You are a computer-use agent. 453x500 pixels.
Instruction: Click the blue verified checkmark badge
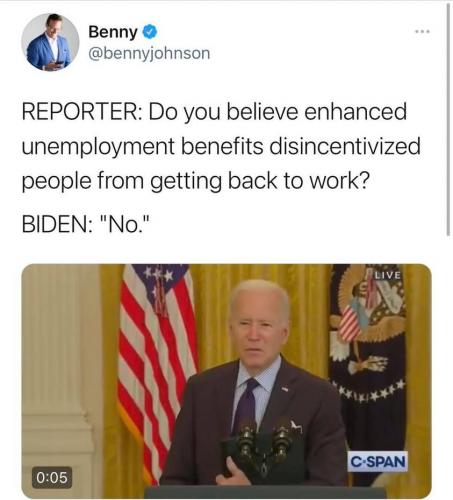pyautogui.click(x=150, y=32)
